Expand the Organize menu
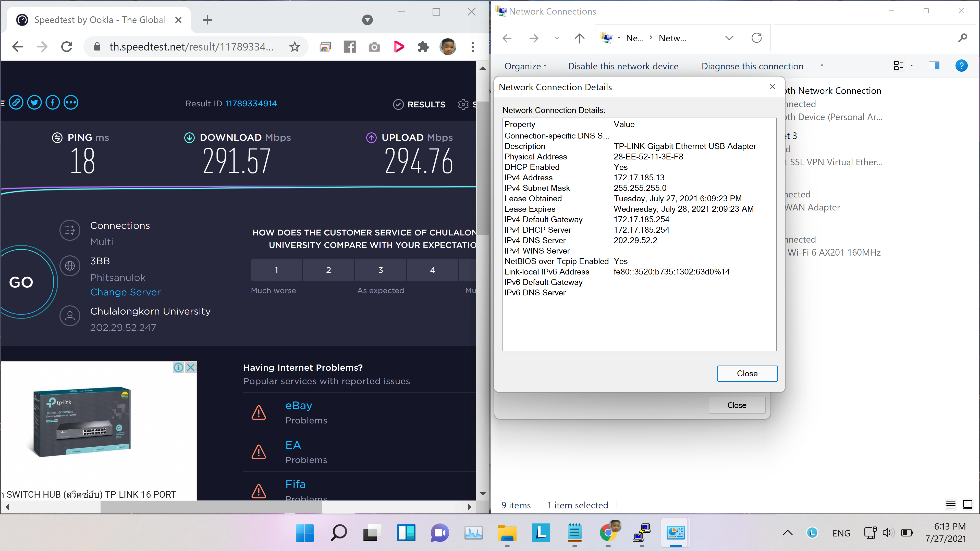 pos(525,66)
